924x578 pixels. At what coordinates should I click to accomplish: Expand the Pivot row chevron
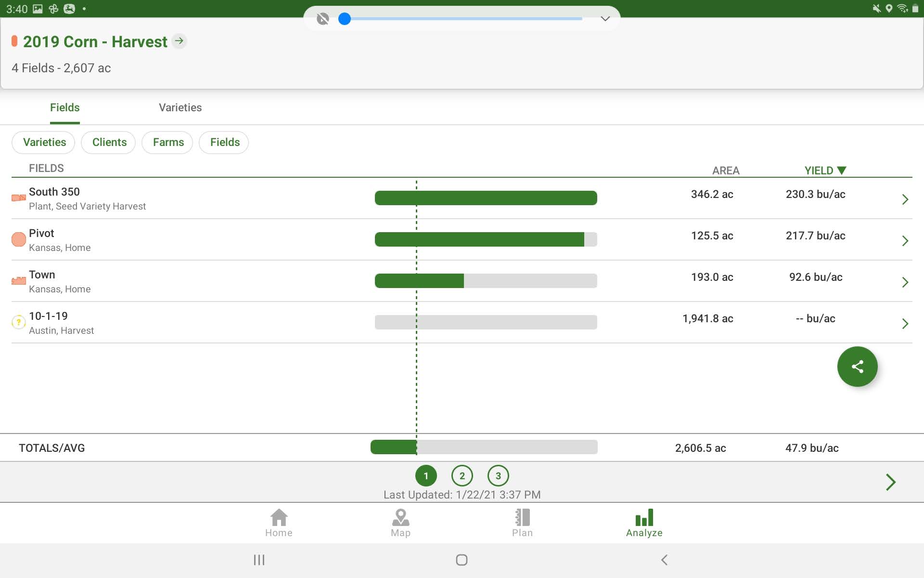pyautogui.click(x=905, y=241)
